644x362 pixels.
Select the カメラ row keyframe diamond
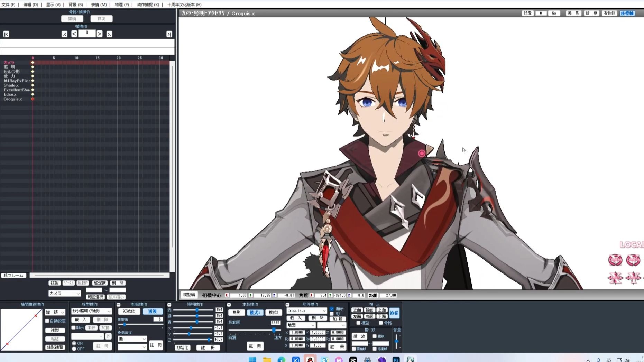coord(33,63)
